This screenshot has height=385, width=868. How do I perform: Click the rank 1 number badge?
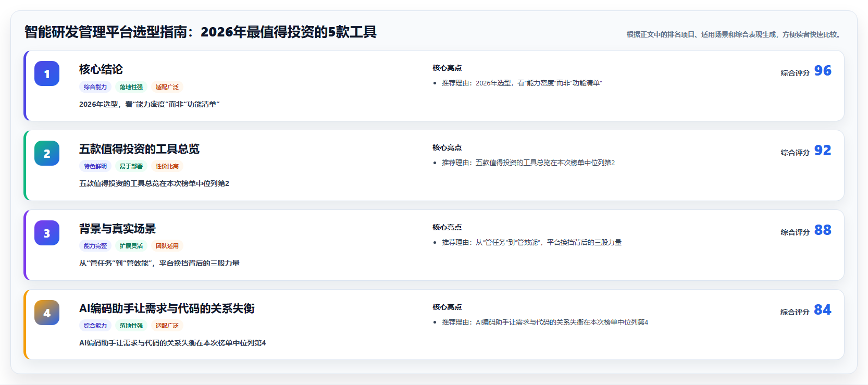tap(47, 73)
